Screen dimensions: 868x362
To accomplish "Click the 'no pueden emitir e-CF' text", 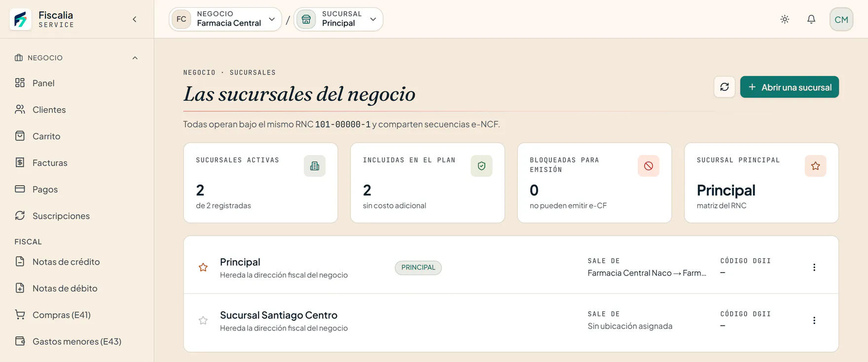I will pyautogui.click(x=568, y=205).
